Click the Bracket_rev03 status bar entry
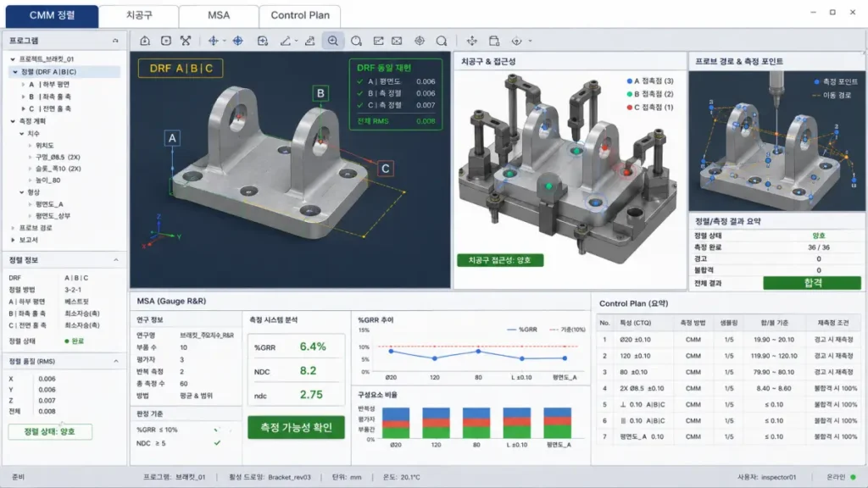Screen dimensions: 868x488 pyautogui.click(x=289, y=477)
